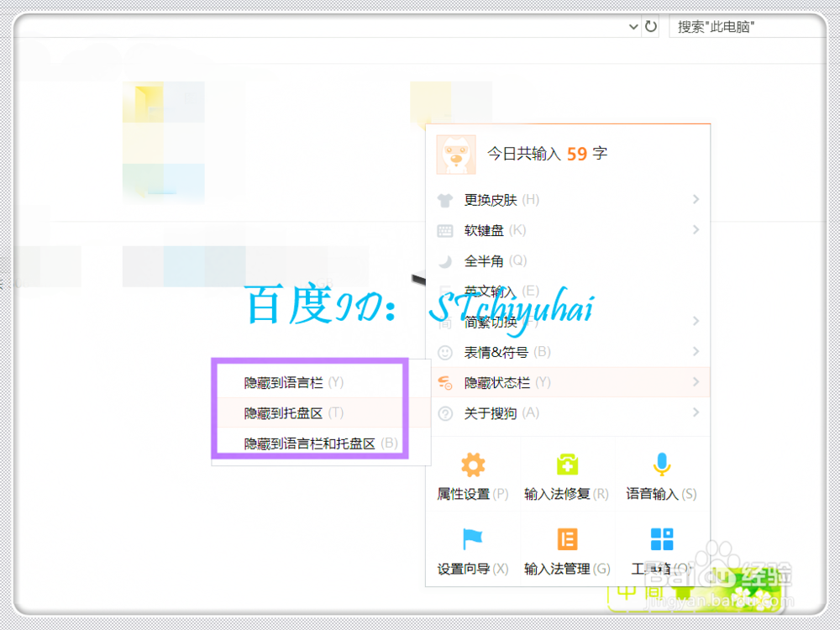Select the 隐藏状态栏 (Y) menu entry

568,382
